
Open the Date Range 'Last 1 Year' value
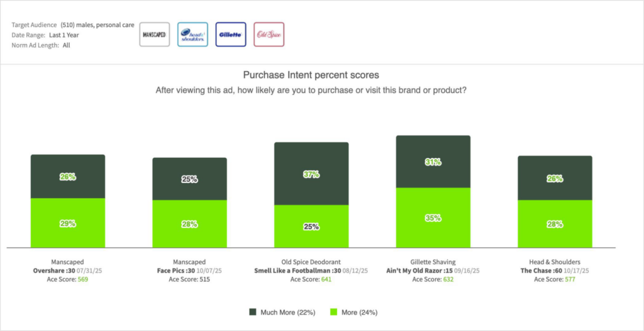pyautogui.click(x=64, y=35)
